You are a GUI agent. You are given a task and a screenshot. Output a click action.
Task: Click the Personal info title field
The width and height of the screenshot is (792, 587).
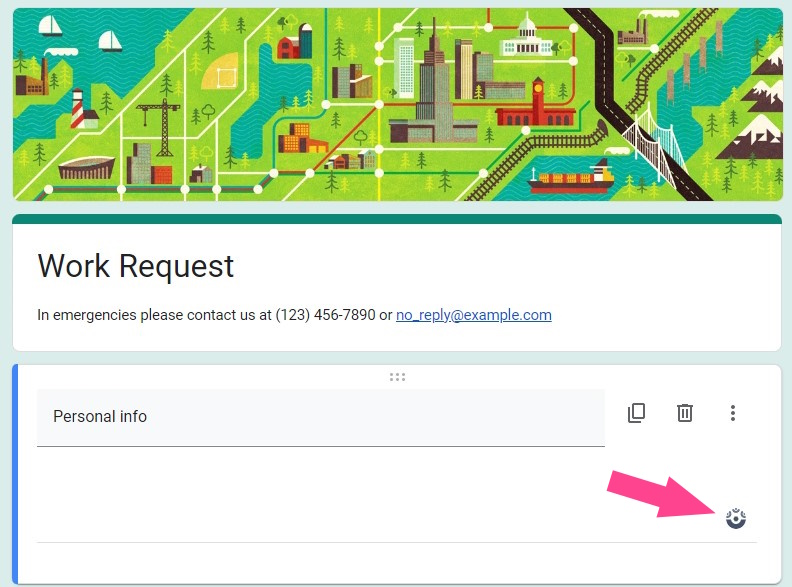click(x=321, y=418)
